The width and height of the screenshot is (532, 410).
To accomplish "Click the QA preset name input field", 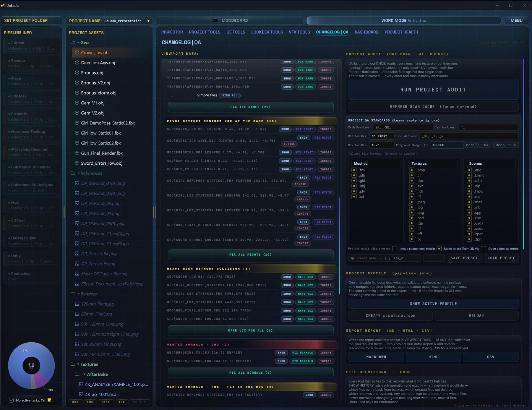I will click(x=385, y=258).
